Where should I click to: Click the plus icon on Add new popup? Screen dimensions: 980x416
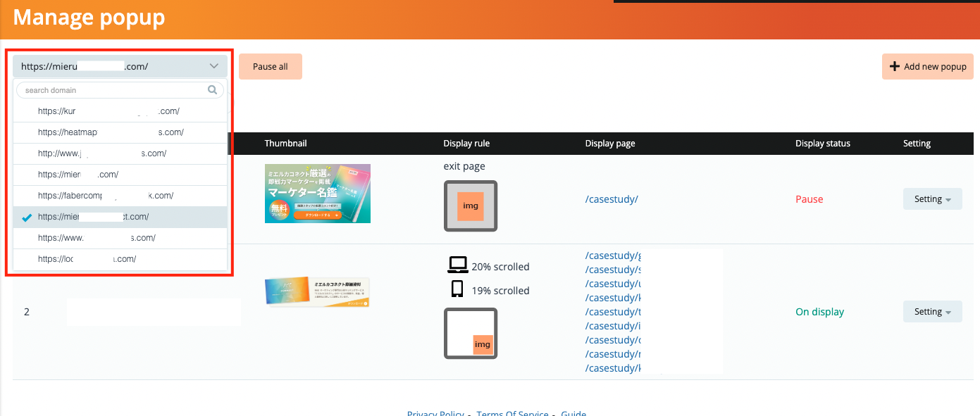tap(895, 66)
